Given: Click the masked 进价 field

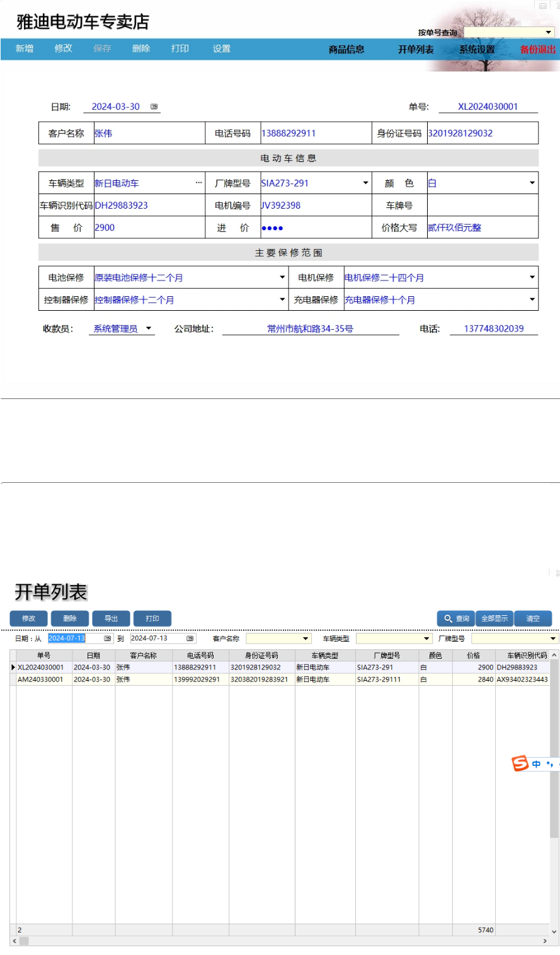Looking at the screenshot, I should coord(316,228).
